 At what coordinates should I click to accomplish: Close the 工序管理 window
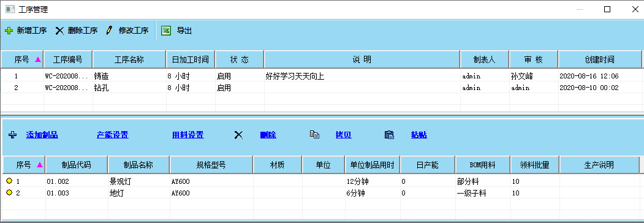click(635, 9)
